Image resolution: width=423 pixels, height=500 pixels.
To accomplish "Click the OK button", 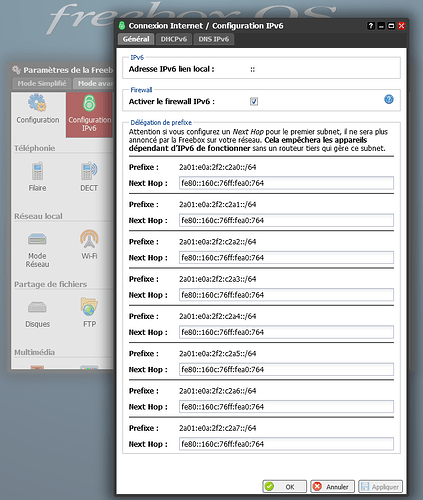I will [284, 486].
